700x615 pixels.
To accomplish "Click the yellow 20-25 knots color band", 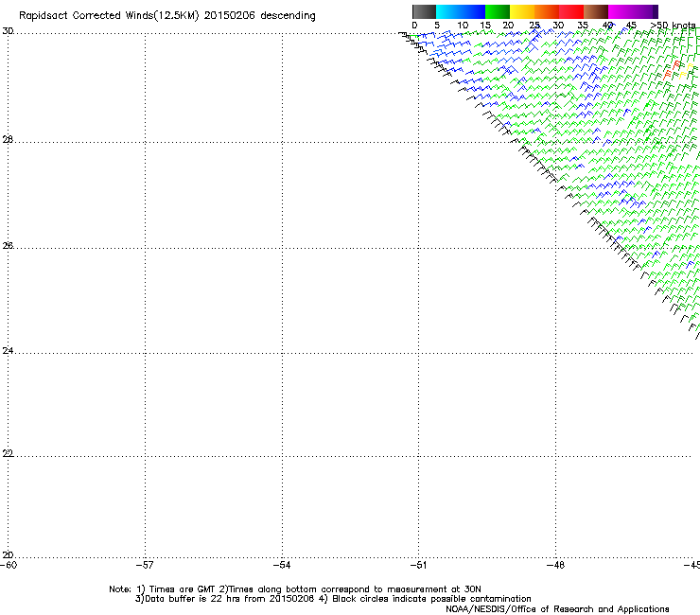I will (522, 11).
